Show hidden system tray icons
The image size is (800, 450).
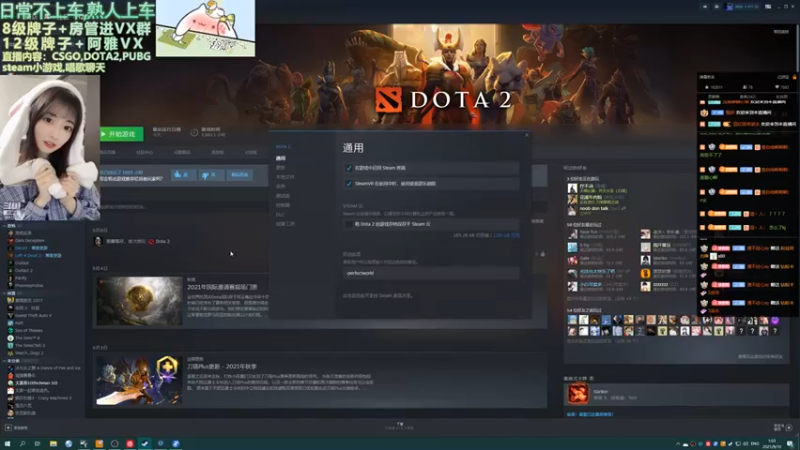tap(678, 444)
